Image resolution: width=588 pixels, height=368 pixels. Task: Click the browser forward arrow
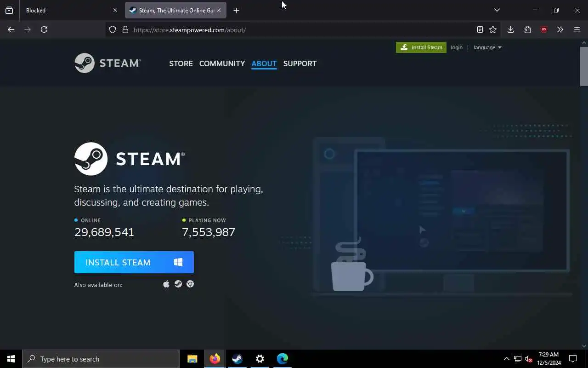28,29
